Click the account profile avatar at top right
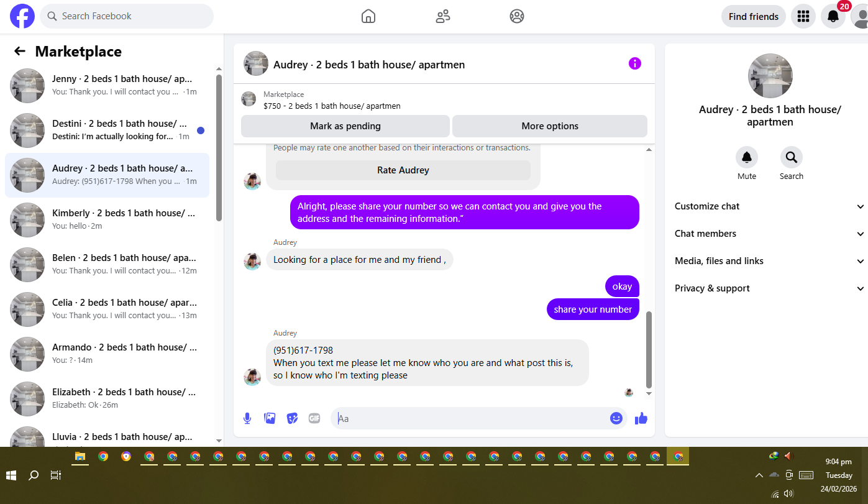Screen dimensions: 868x504 (860, 16)
